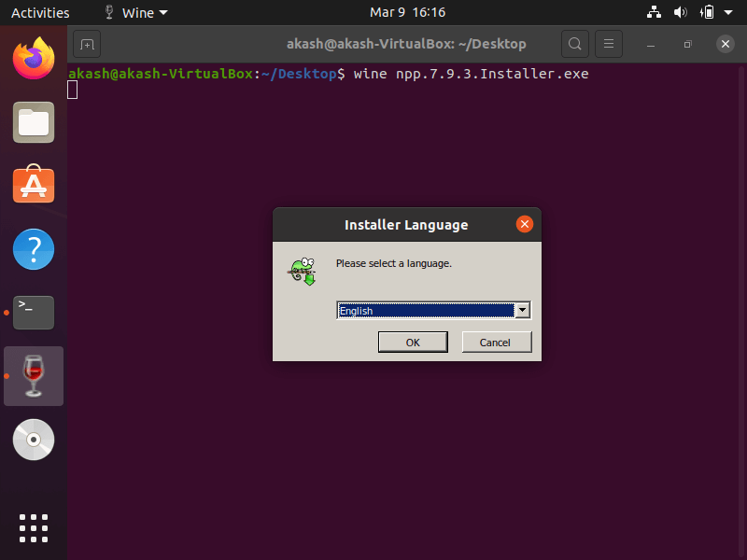Viewport: 747px width, 560px height.
Task: Open system menu via volume icon
Action: pos(680,12)
